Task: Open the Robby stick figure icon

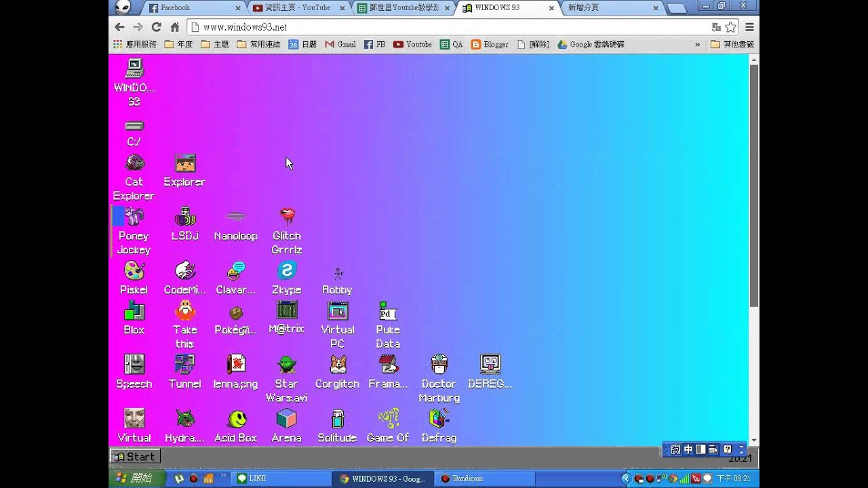Action: click(x=338, y=273)
